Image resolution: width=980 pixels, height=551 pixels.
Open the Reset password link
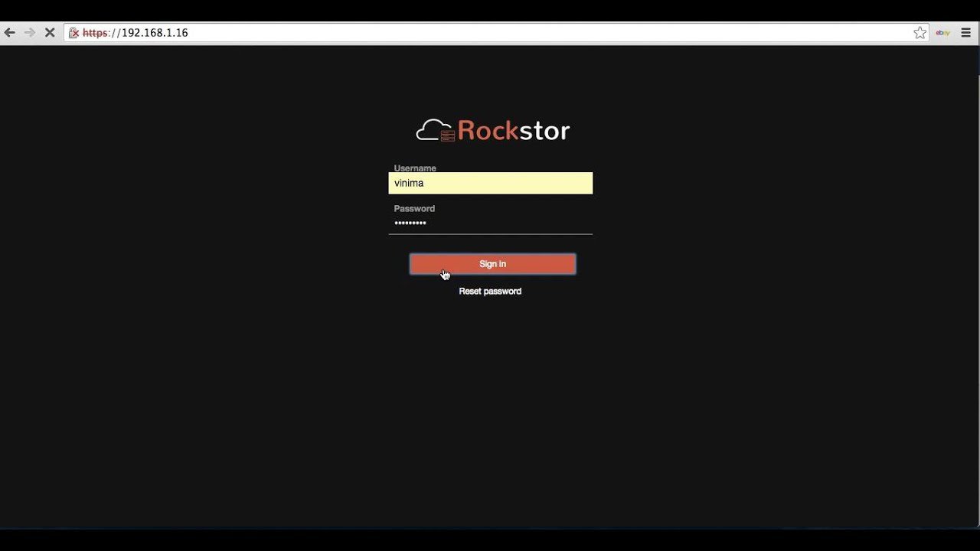click(x=490, y=292)
